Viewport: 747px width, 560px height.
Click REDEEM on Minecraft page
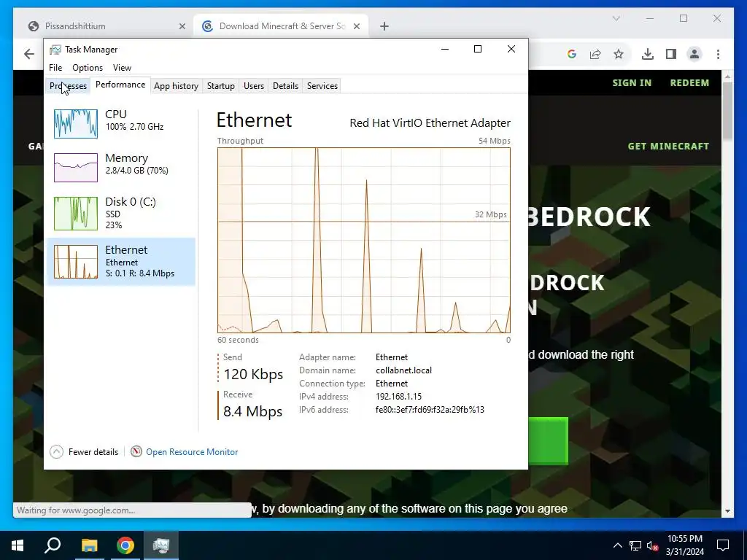(689, 83)
